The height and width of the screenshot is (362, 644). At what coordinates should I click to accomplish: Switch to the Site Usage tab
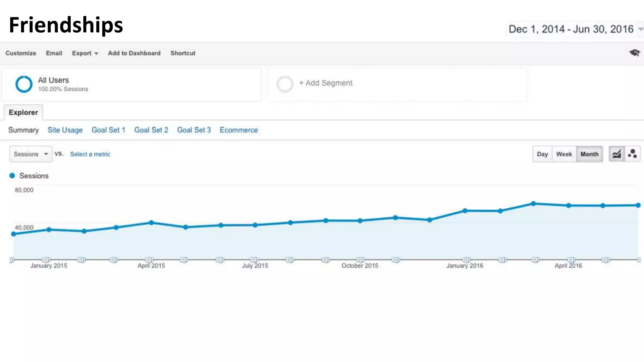point(65,130)
